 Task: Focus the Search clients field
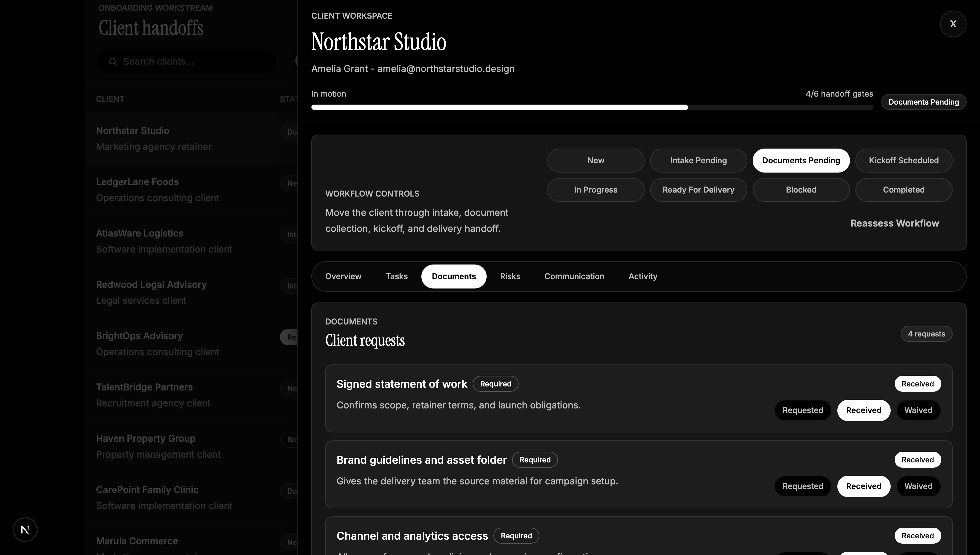pos(186,61)
